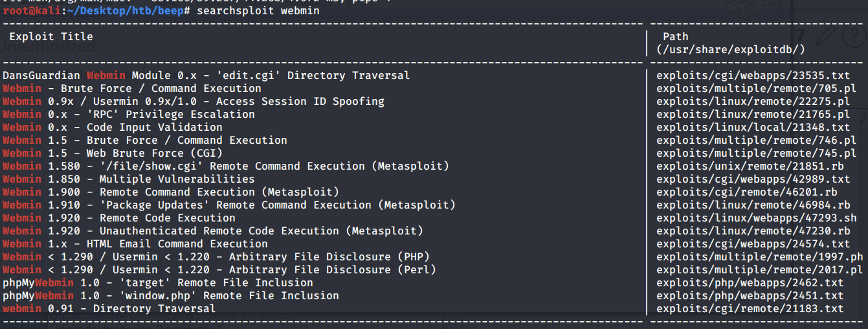
Task: Click path exploits/cgi/remote/21183.txt
Action: coord(750,309)
